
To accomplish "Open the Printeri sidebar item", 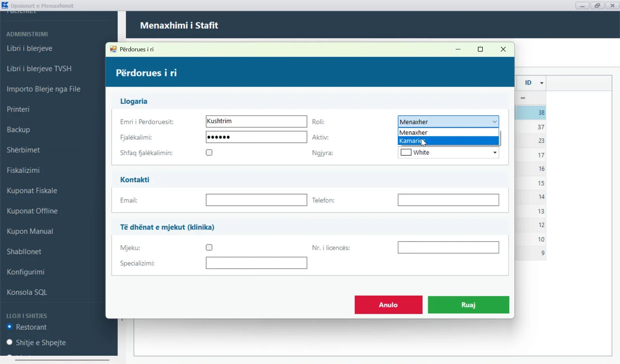I will [x=18, y=109].
